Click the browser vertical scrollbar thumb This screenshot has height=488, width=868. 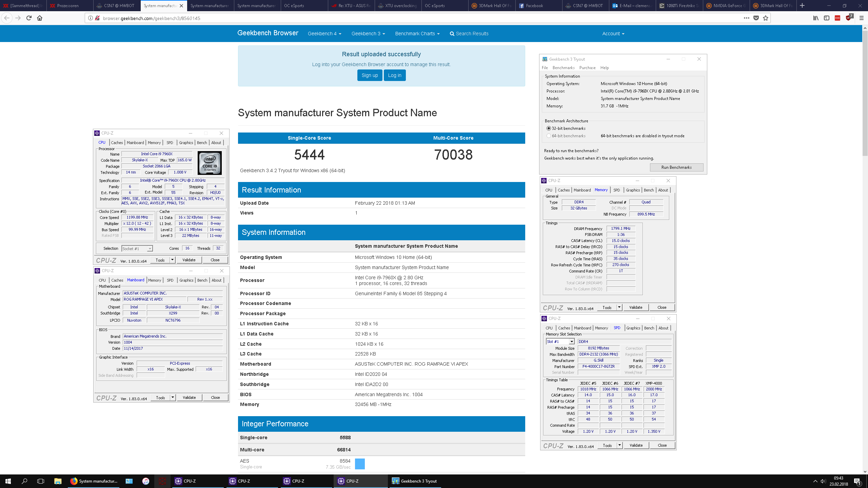coord(865,93)
